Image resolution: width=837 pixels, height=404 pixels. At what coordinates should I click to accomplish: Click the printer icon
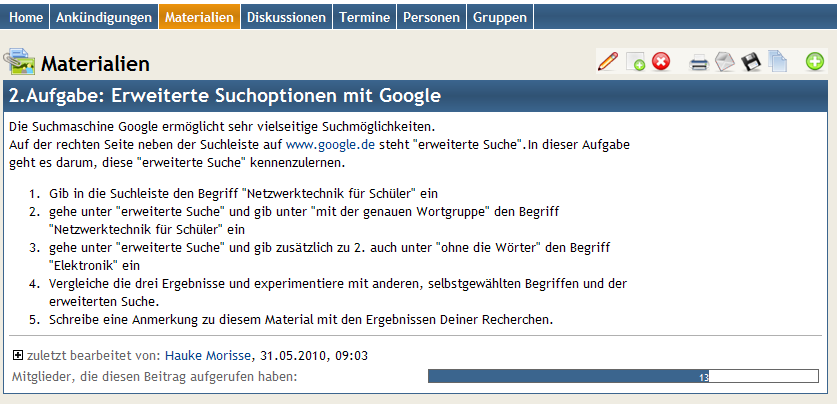(699, 63)
